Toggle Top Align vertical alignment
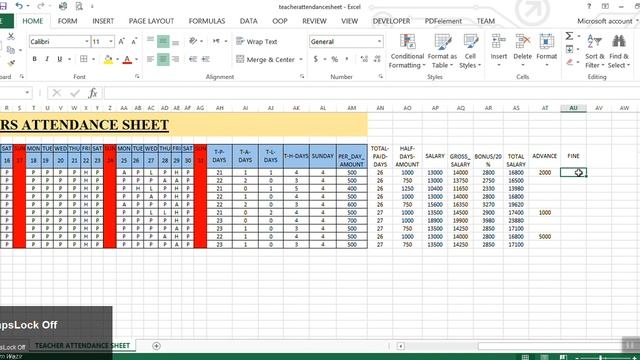Viewport: 640px width, 360px height. coord(151,40)
